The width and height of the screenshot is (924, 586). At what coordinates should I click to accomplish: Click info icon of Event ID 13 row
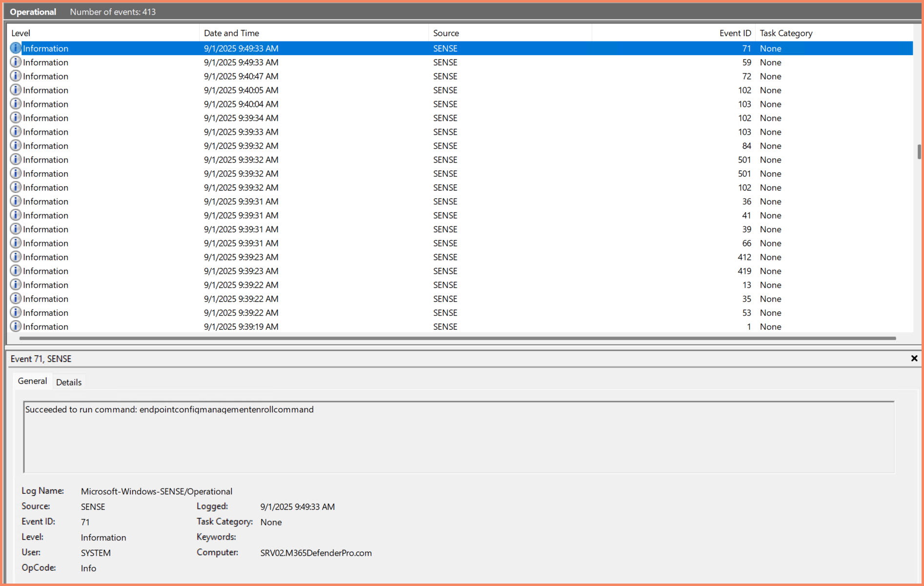click(x=16, y=284)
